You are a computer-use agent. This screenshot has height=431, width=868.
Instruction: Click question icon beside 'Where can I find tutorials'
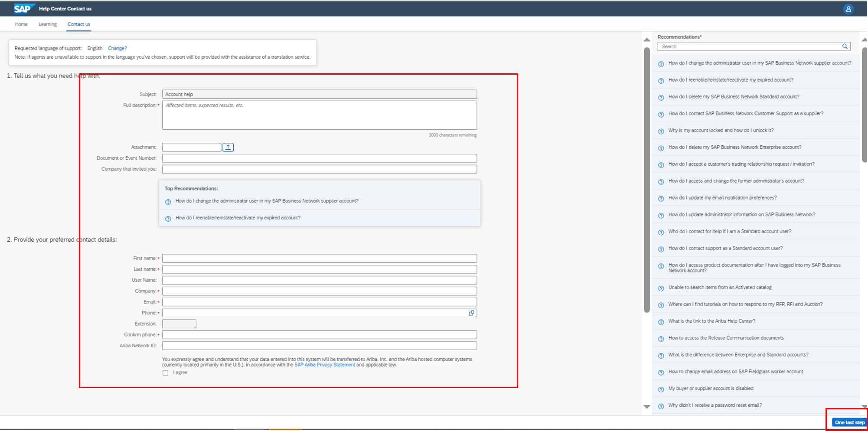pos(661,306)
